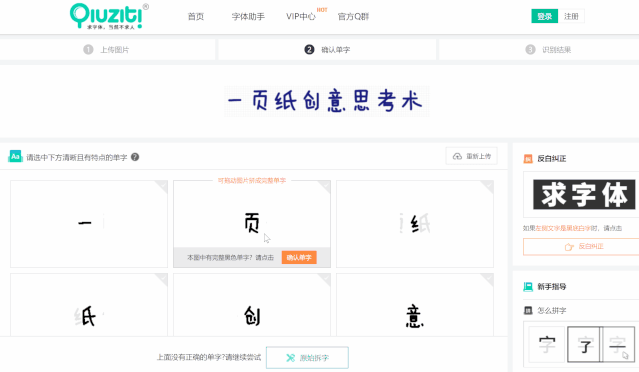Image resolution: width=639 pixels, height=372 pixels.
Task: Click the 上面没有正确的单字 prompt text
Action: [209, 357]
